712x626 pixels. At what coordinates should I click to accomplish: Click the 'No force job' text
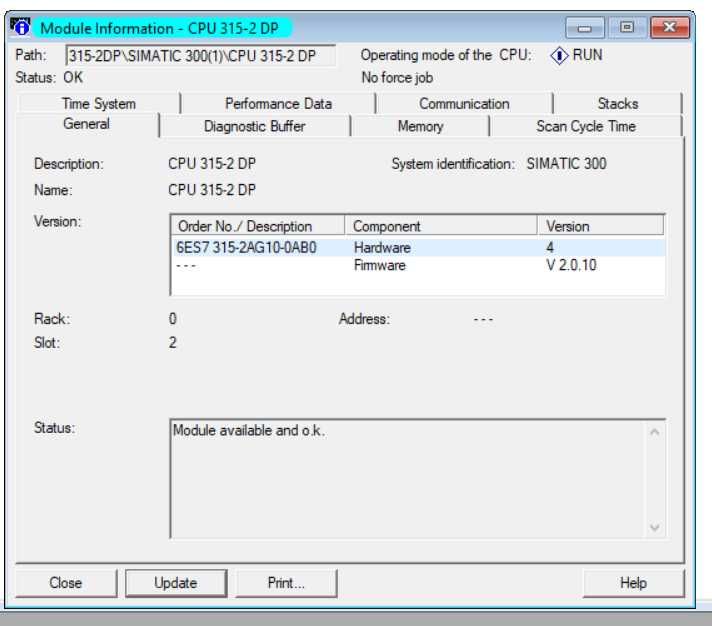coord(397,78)
